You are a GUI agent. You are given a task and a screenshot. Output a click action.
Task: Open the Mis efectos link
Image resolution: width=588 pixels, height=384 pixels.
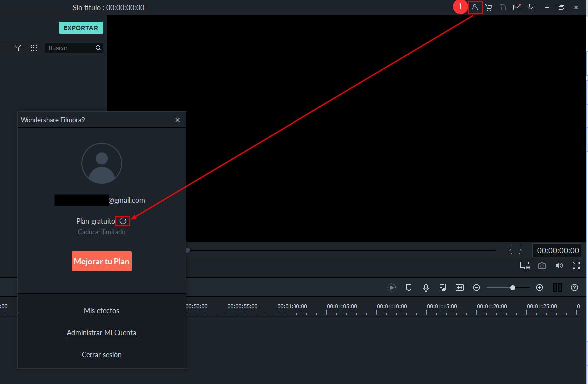pyautogui.click(x=102, y=311)
